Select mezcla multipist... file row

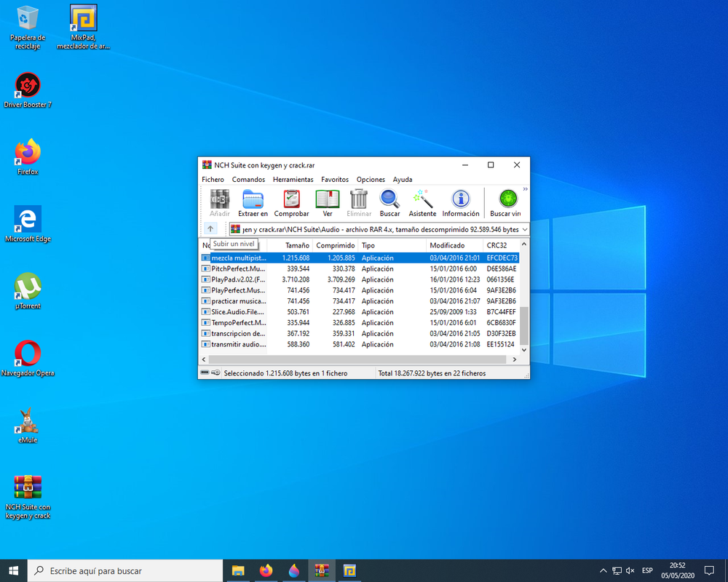pos(360,258)
